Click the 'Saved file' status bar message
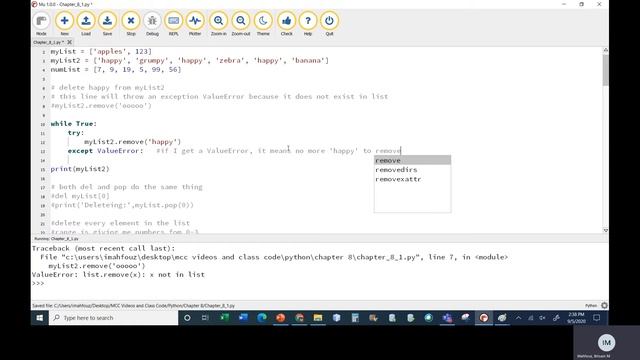Viewport: 640px width, 360px height. point(133,306)
